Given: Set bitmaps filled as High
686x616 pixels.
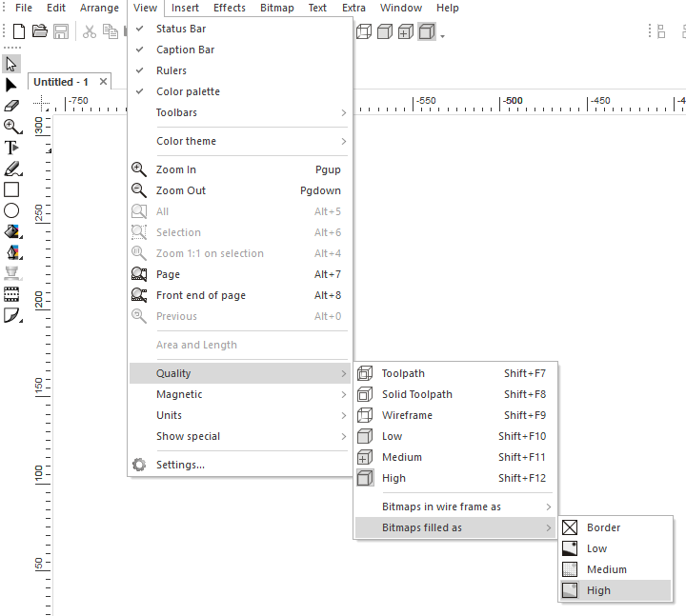Looking at the screenshot, I should pos(615,590).
